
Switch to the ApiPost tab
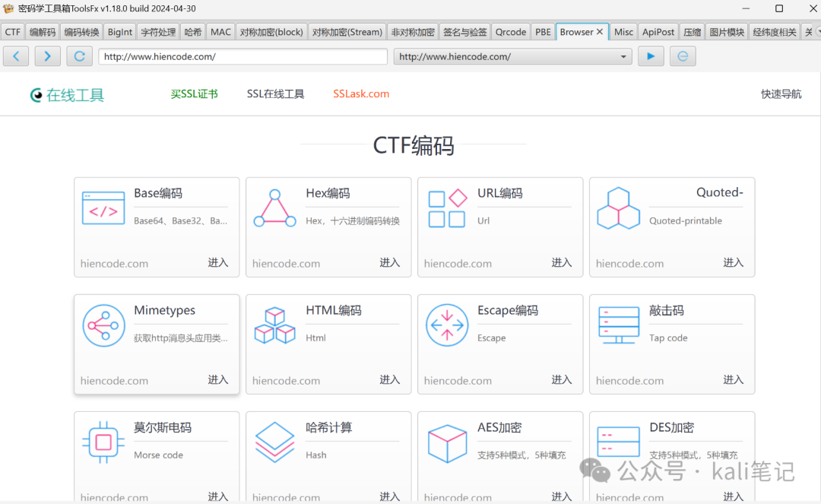[x=658, y=31]
